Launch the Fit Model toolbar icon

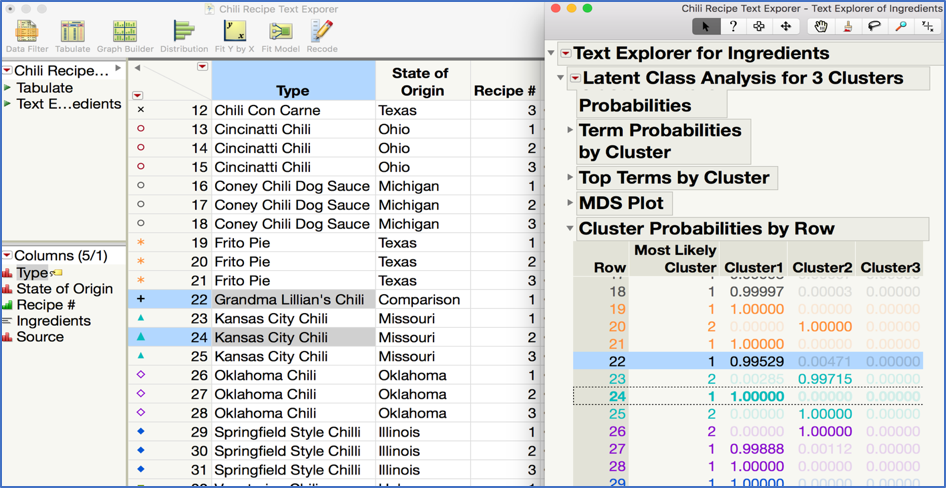[x=280, y=35]
